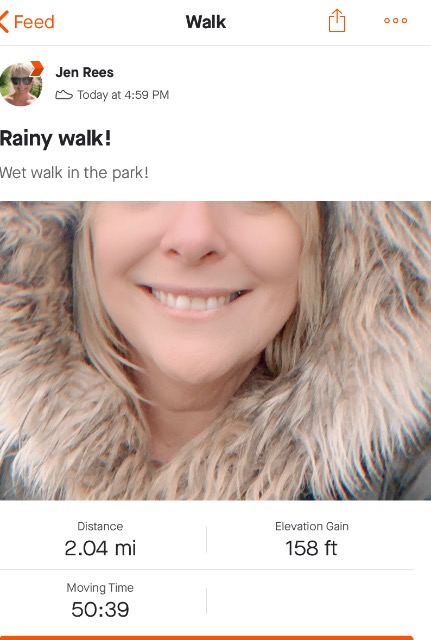Image resolution: width=431 pixels, height=640 pixels.
Task: Tap the Moving Time label
Action: pos(100,587)
